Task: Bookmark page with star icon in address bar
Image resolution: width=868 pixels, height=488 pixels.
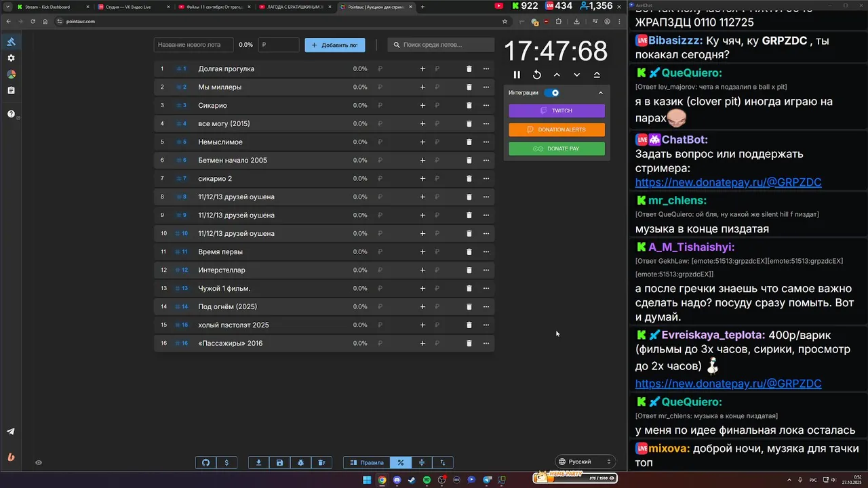Action: pyautogui.click(x=505, y=21)
